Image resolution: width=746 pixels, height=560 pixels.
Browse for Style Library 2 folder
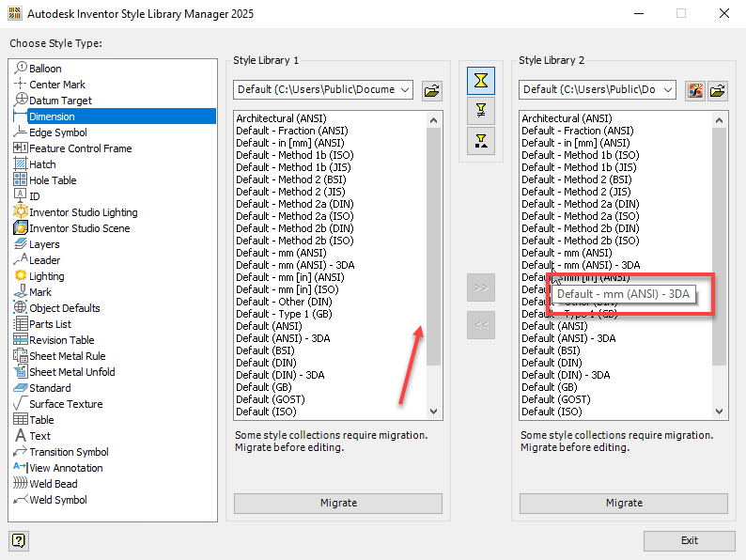click(x=717, y=90)
